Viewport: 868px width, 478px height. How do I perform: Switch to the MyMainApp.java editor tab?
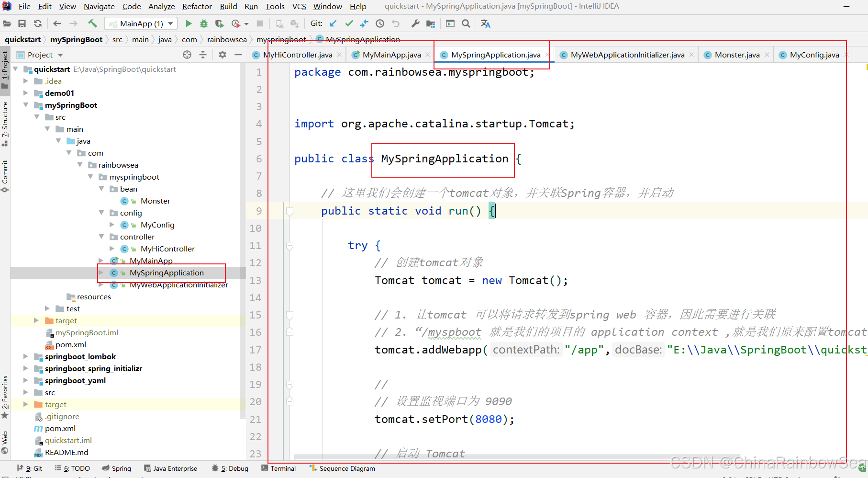[x=391, y=55]
